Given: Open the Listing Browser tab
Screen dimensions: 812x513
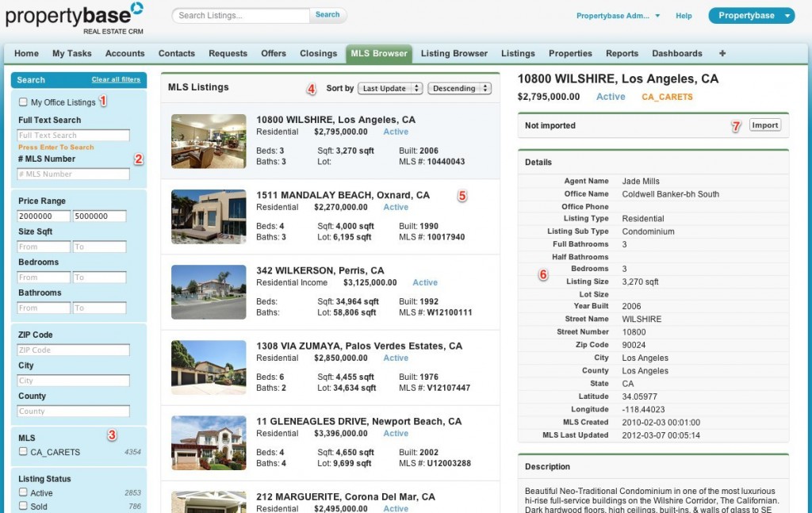Looking at the screenshot, I should pyautogui.click(x=454, y=53).
